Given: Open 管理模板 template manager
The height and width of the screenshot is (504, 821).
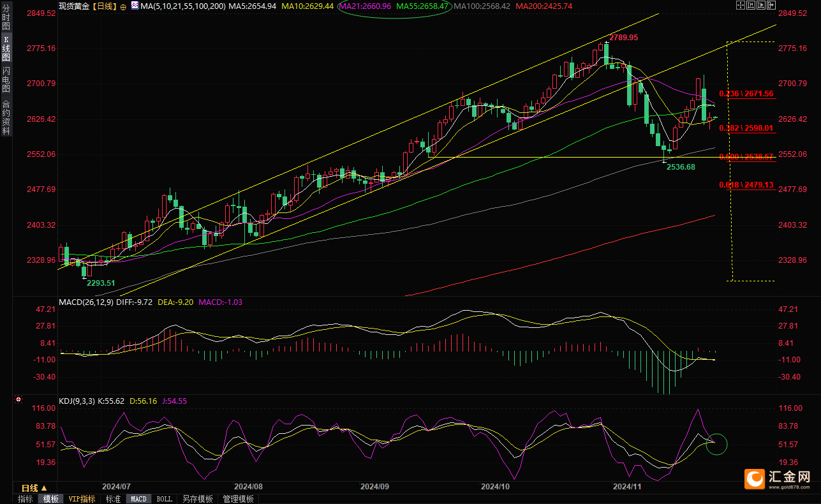Looking at the screenshot, I should point(238,499).
